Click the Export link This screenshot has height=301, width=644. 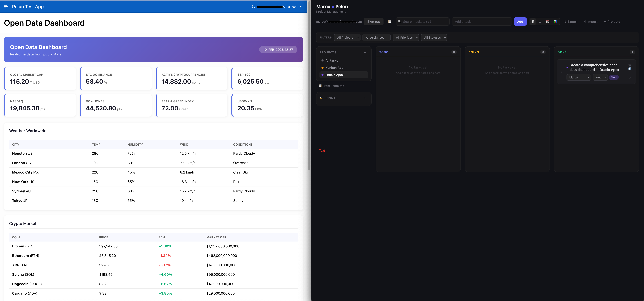click(x=571, y=22)
